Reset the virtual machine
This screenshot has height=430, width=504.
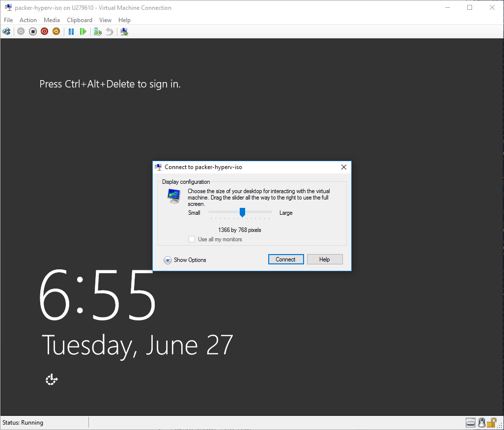tap(83, 31)
